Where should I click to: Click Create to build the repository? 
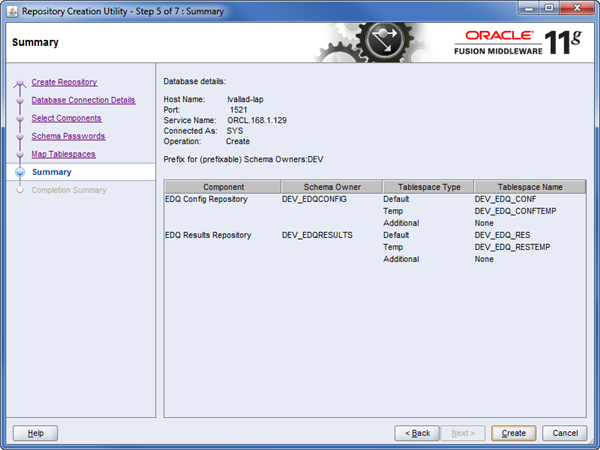[514, 433]
